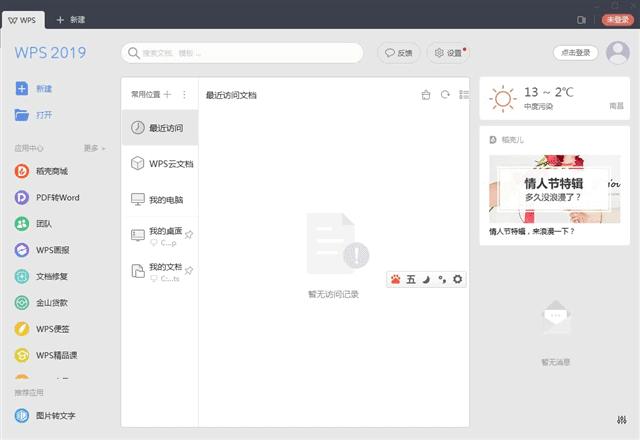Screen dimensions: 640x440
Task: Clear recent records with trash icon
Action: [x=426, y=95]
